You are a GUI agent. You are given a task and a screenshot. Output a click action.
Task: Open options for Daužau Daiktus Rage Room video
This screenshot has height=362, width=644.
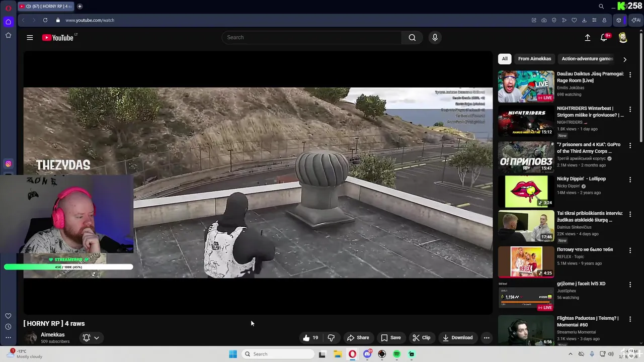630,74
